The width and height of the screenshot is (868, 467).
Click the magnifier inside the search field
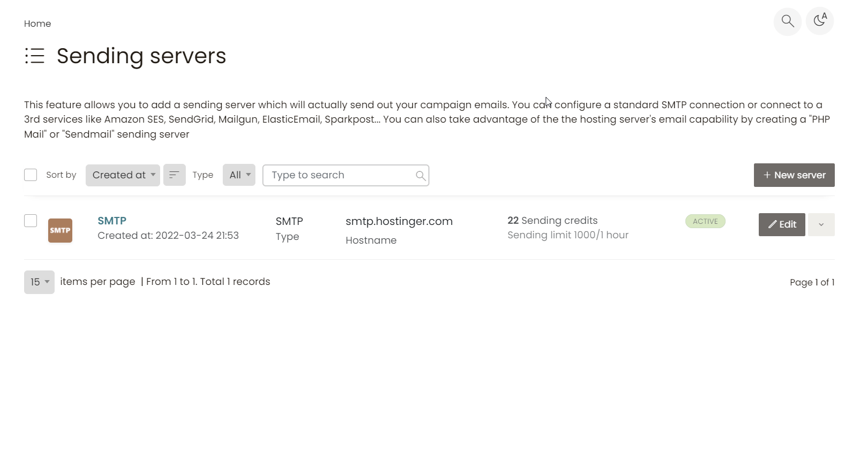click(x=420, y=175)
